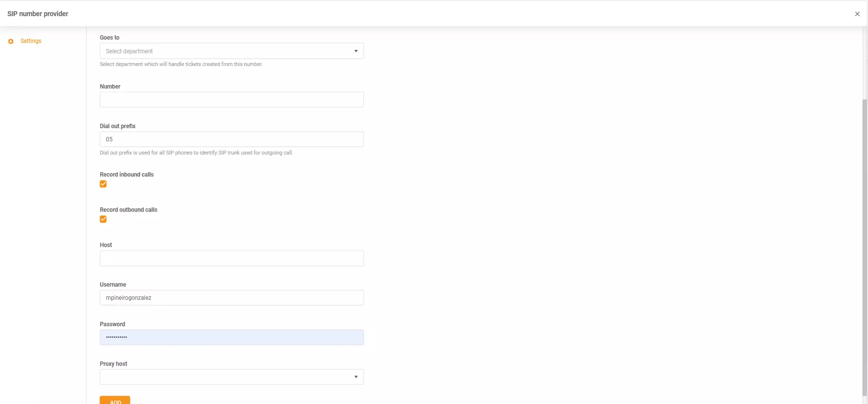The image size is (868, 404).
Task: Click the SIP number provider title
Action: point(38,14)
